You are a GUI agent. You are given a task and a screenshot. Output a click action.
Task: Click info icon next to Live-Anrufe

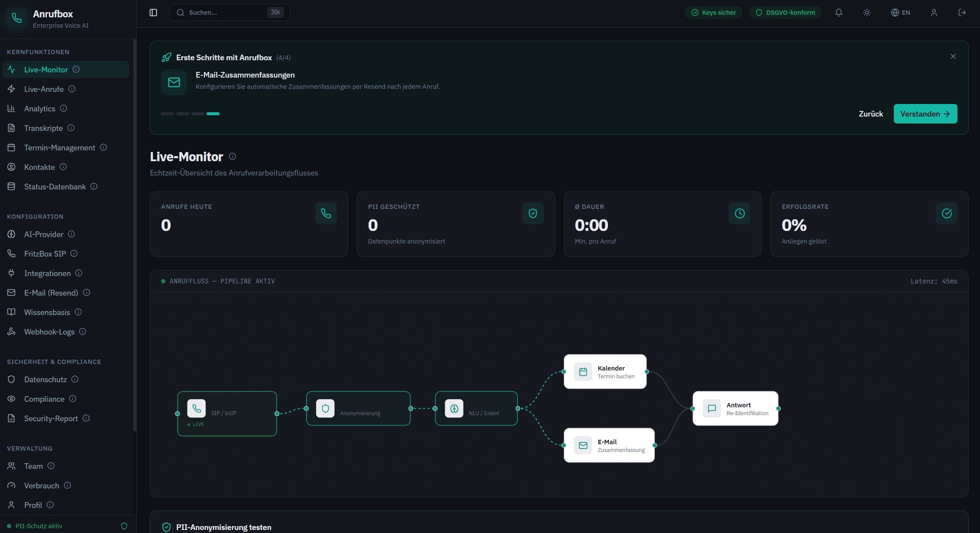pyautogui.click(x=72, y=89)
